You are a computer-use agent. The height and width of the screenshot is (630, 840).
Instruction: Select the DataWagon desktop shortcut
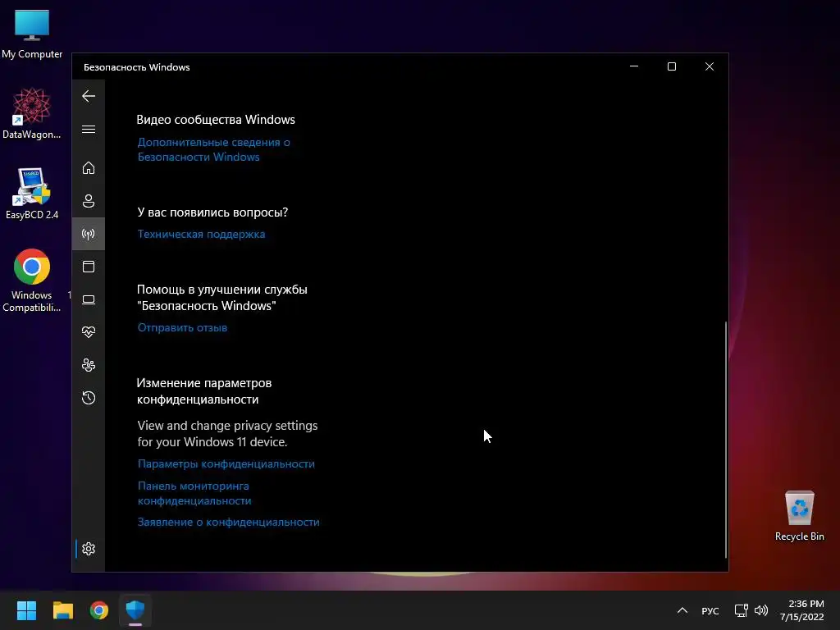pyautogui.click(x=32, y=113)
